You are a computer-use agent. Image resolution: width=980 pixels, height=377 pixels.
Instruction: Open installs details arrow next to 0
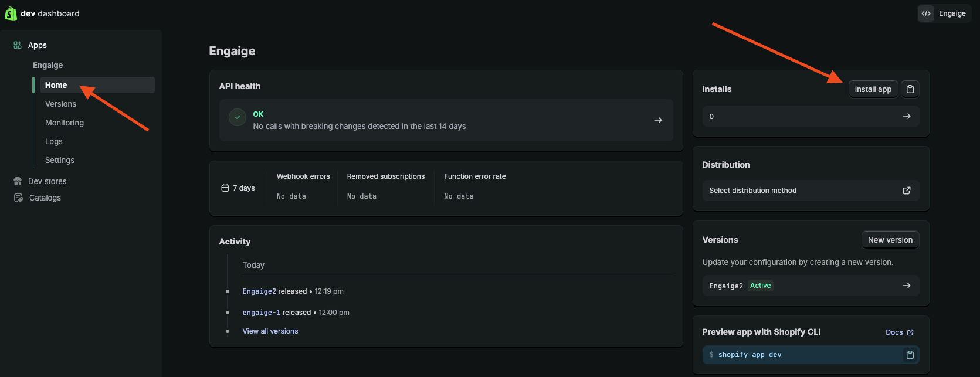(x=907, y=116)
